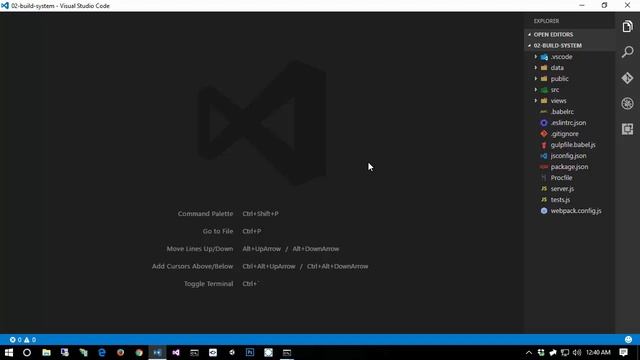Open the tests.js file

point(560,200)
